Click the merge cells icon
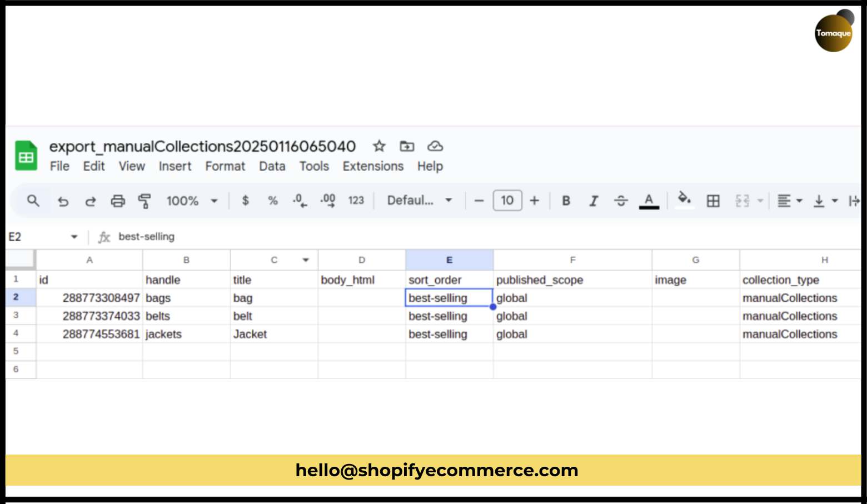Screen dimensions: 867x504 point(743,201)
